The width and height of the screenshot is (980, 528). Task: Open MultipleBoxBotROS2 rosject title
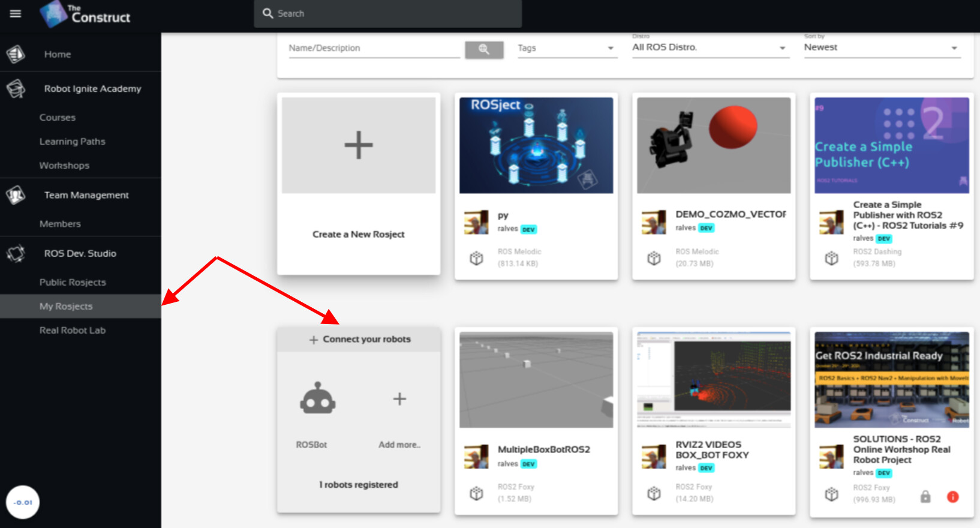click(544, 449)
